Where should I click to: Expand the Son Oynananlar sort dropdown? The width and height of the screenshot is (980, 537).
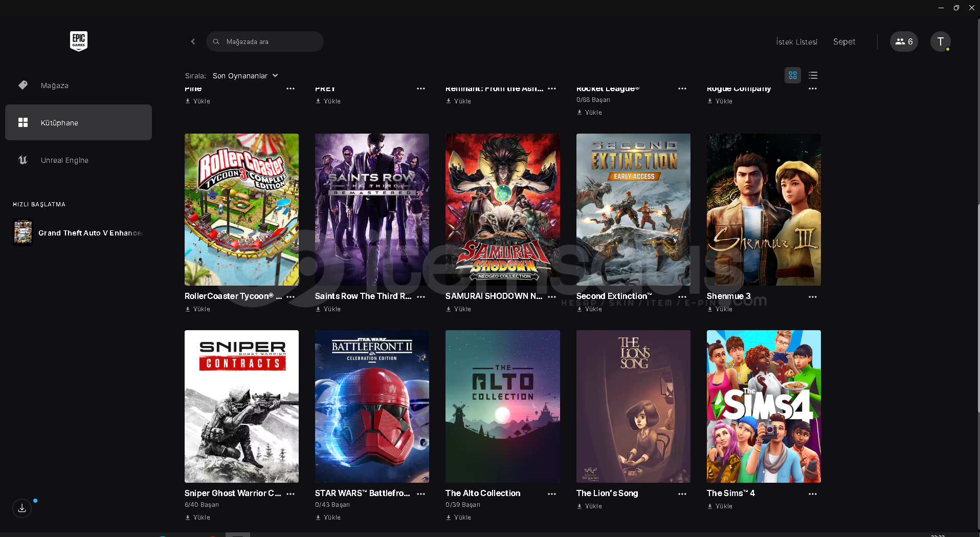pyautogui.click(x=246, y=76)
